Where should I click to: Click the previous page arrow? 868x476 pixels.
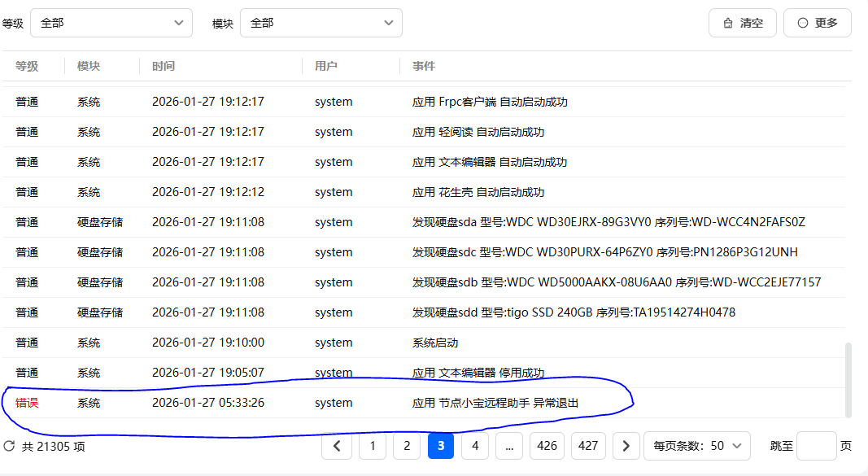337,446
